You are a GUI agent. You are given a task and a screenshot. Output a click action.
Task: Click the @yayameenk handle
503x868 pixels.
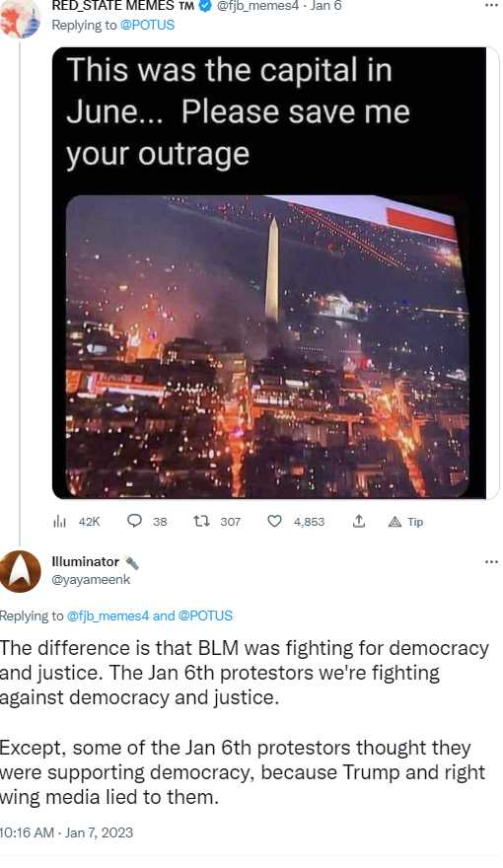(x=91, y=580)
